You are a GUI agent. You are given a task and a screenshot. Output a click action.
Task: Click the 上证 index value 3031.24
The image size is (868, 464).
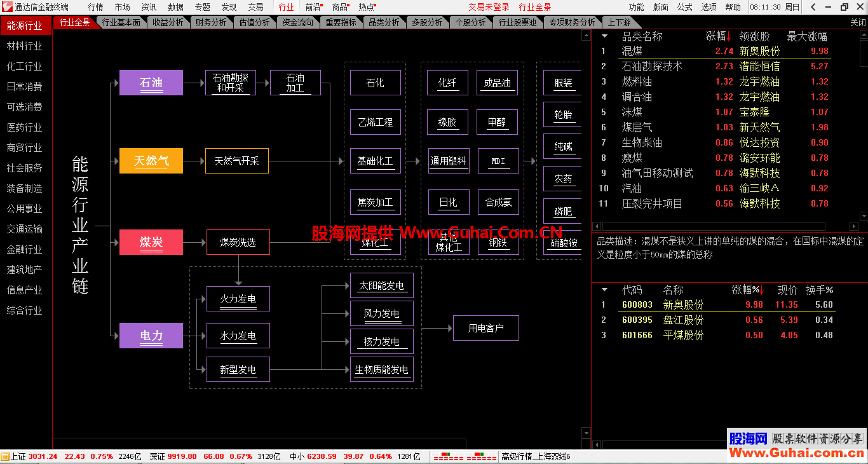coord(43,456)
